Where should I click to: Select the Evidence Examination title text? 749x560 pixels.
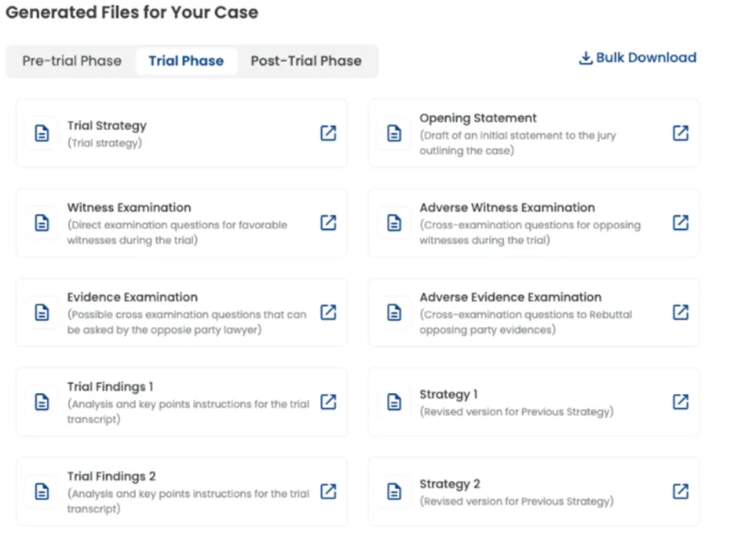[x=132, y=297]
